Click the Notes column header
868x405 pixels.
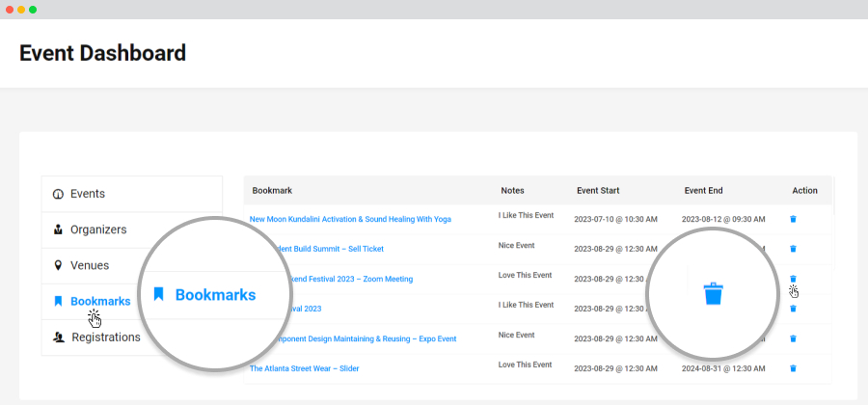point(513,190)
